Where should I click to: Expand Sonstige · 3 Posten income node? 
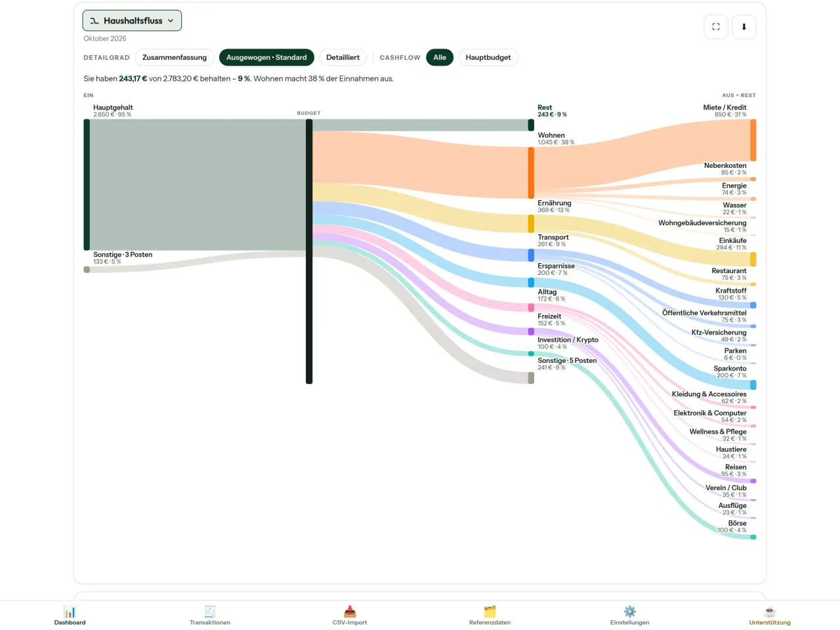(x=123, y=255)
